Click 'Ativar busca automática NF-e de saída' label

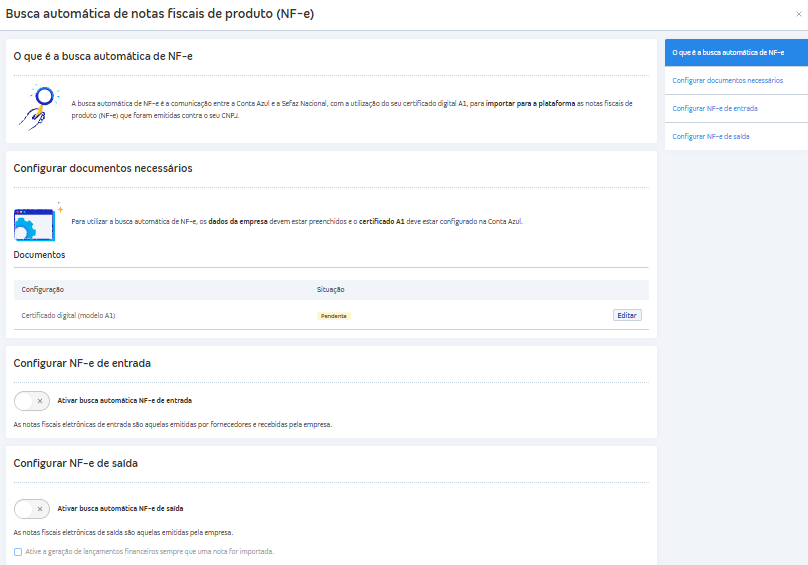(x=120, y=509)
